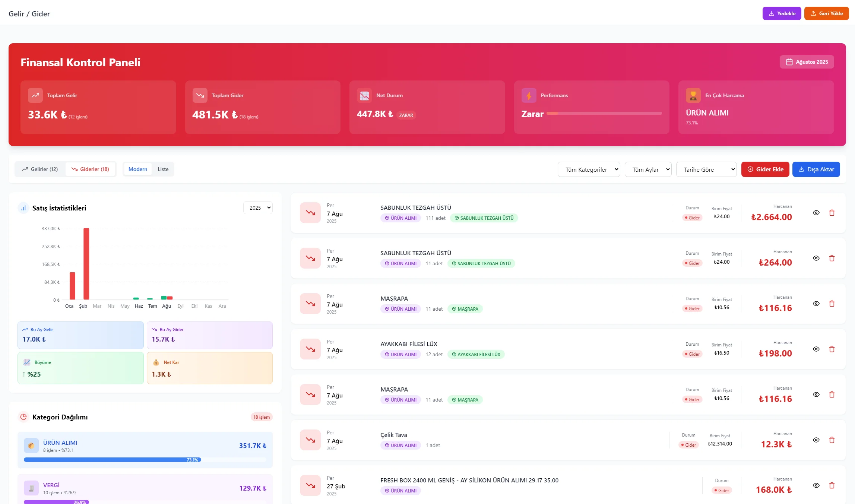Switch to the Liste view mode
855x504 pixels.
pos(163,169)
